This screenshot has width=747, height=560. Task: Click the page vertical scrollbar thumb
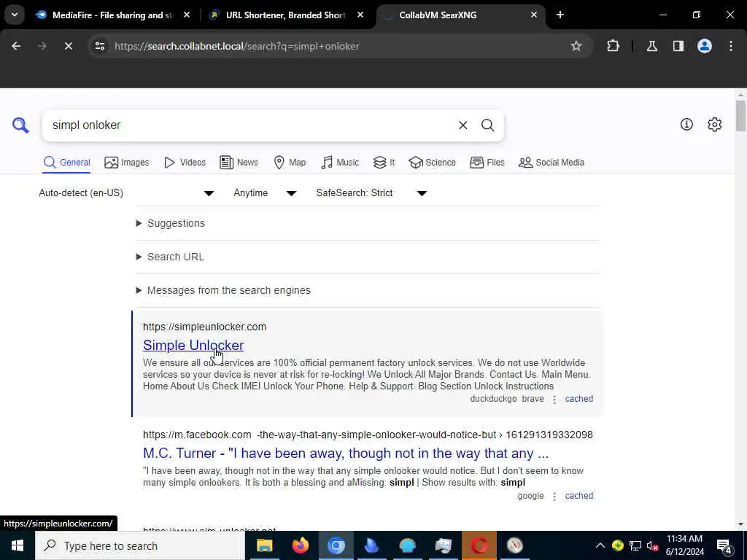click(740, 116)
